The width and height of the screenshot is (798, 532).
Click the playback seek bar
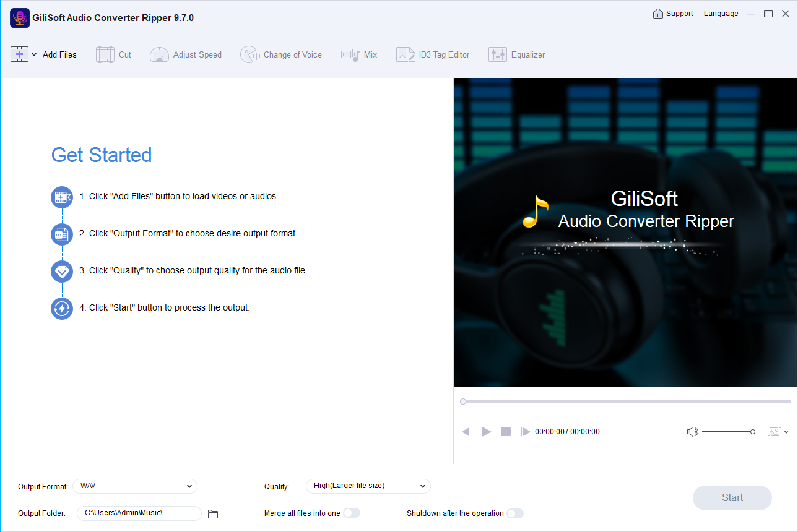(626, 401)
